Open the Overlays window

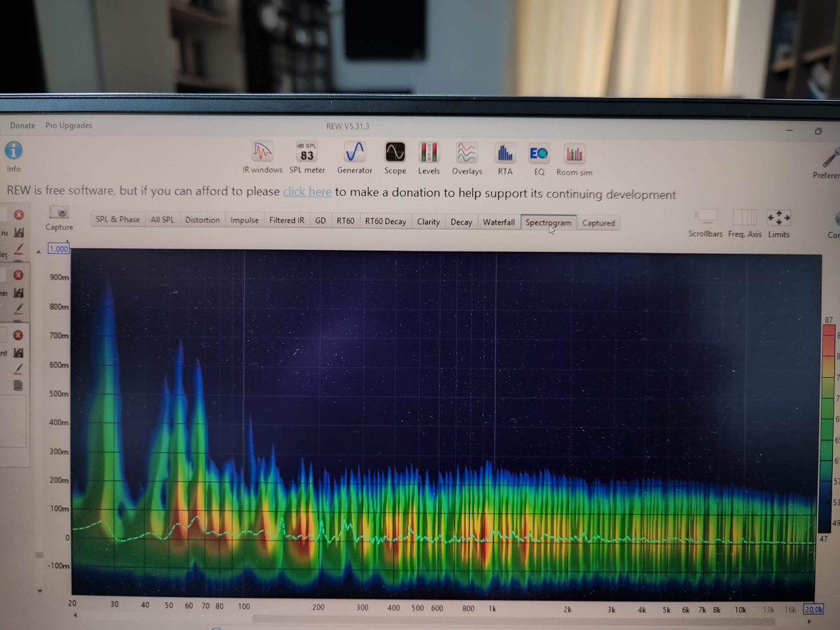pos(467,154)
